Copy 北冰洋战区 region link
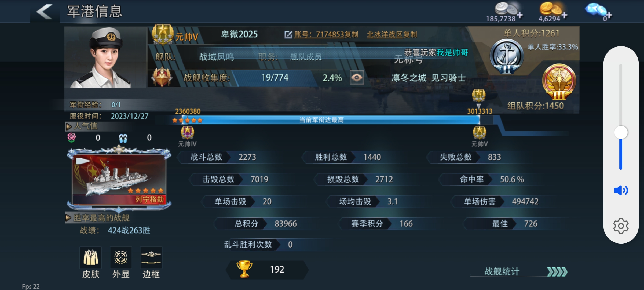The height and width of the screenshot is (290, 644). point(392,34)
